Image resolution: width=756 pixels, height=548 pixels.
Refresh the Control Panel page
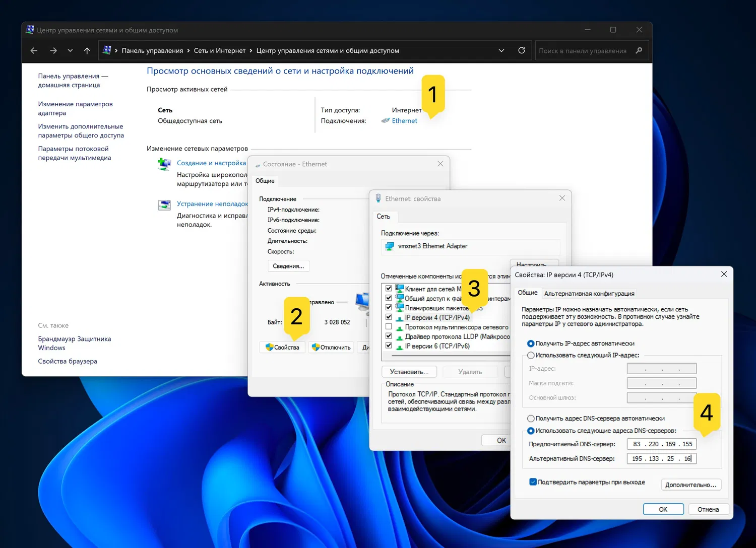click(x=522, y=50)
